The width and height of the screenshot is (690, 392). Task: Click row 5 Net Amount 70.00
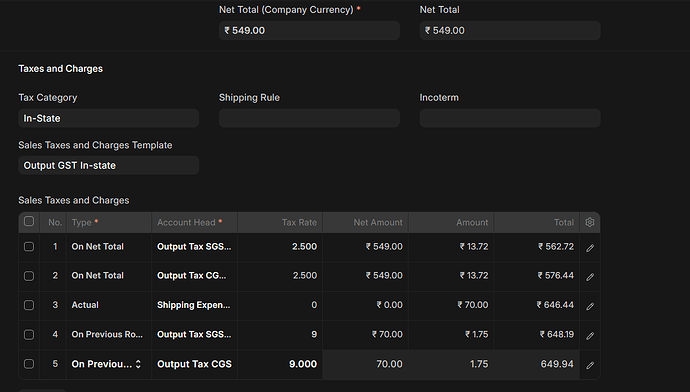389,364
